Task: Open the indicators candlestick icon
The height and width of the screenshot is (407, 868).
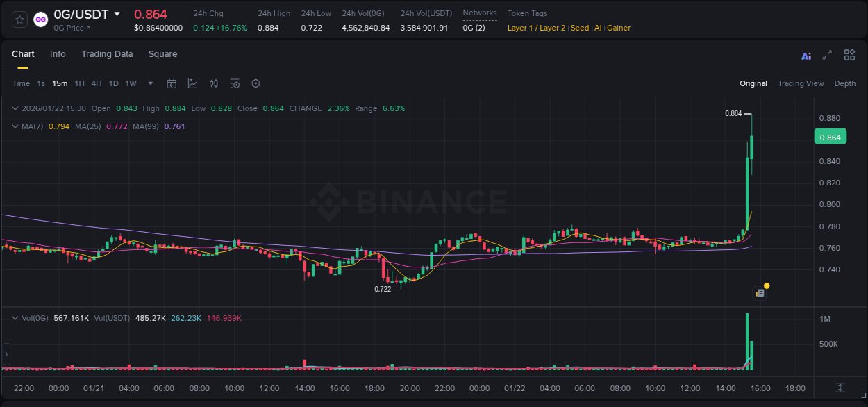Action: [x=213, y=83]
